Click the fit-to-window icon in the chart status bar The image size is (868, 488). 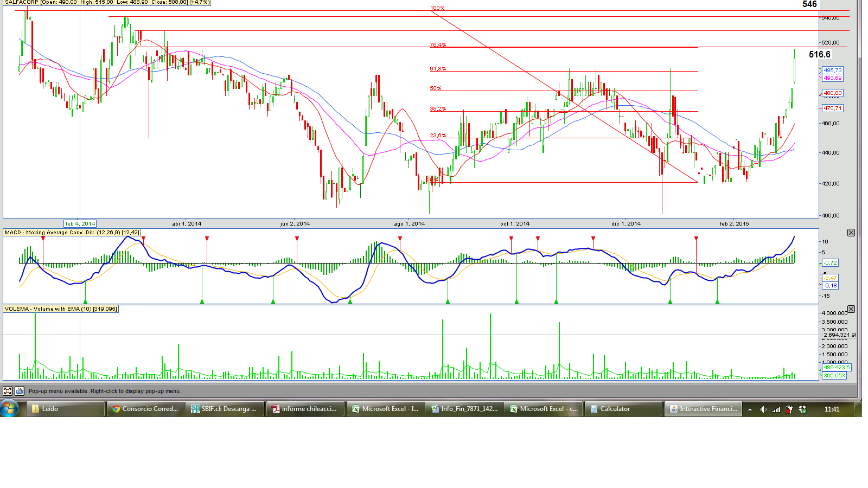coord(8,390)
